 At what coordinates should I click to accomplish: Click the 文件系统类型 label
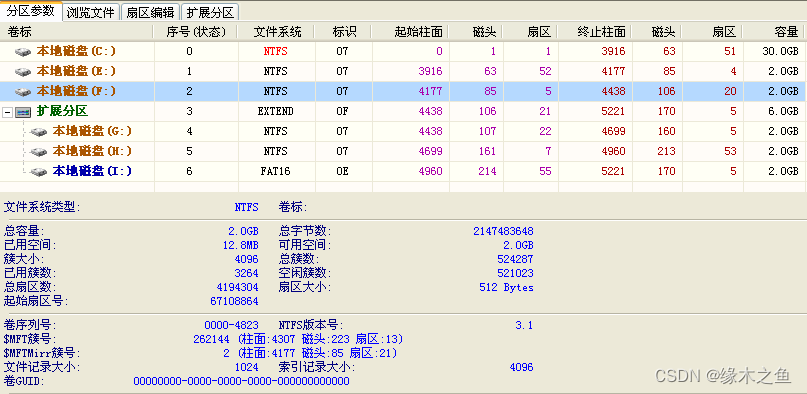[42, 208]
